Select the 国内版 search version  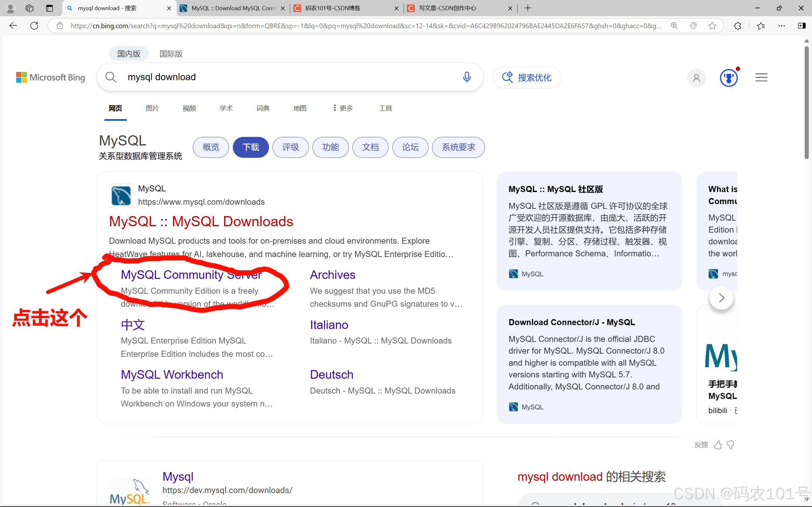[129, 54]
